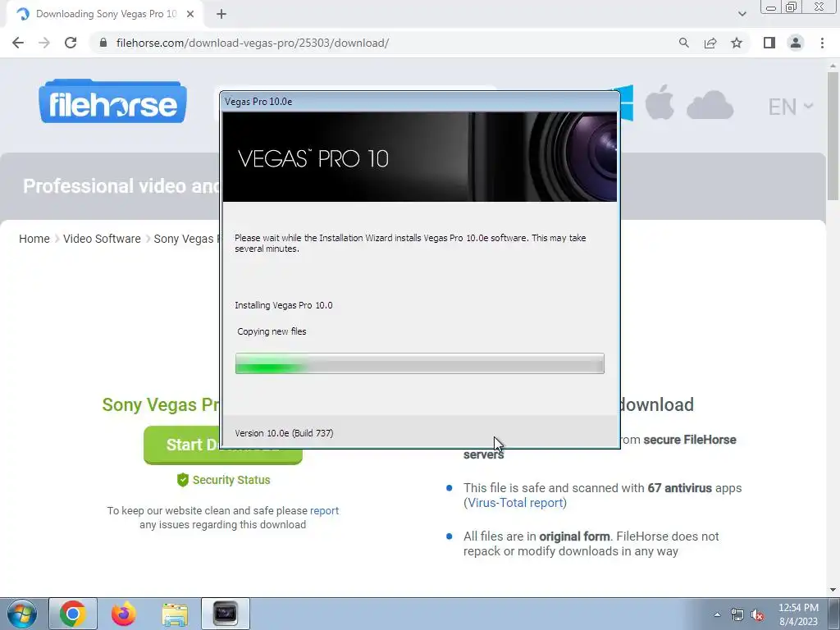This screenshot has width=840, height=630.
Task: Click the zoom magnifier icon in address bar
Action: click(x=683, y=43)
